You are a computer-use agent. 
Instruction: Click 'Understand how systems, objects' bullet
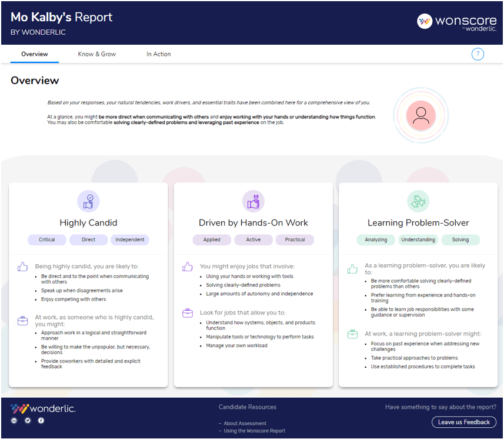point(261,325)
